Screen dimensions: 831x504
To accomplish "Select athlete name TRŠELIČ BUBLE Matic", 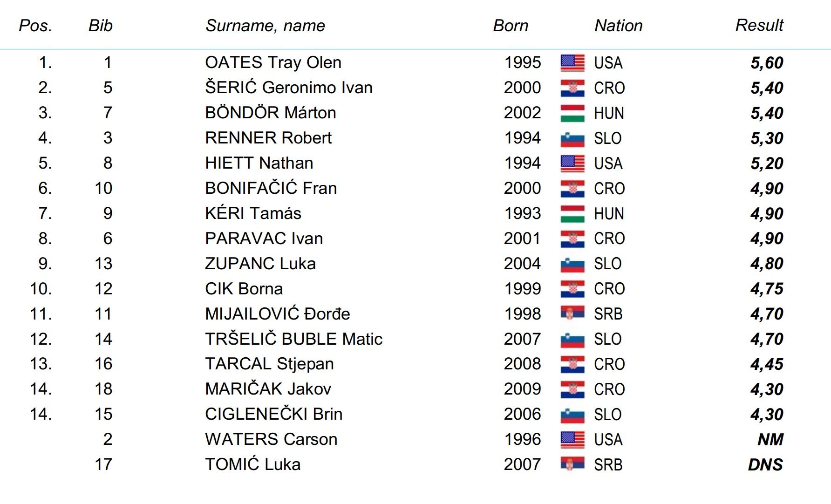I will pyautogui.click(x=293, y=339).
